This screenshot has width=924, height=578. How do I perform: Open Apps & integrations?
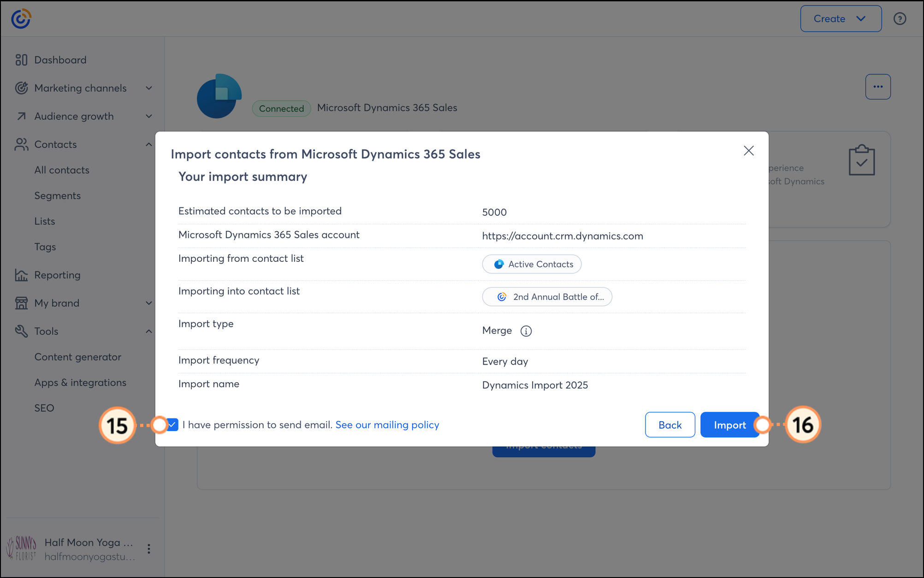pyautogui.click(x=80, y=383)
